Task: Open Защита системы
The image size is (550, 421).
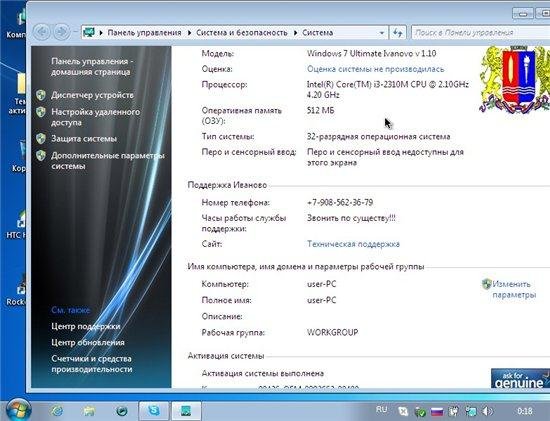Action: [84, 139]
